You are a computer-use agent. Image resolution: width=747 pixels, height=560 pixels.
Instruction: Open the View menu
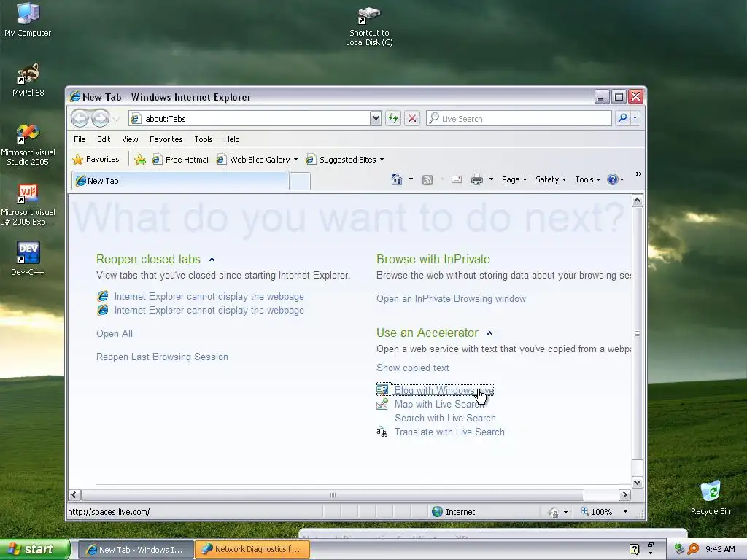pyautogui.click(x=130, y=139)
